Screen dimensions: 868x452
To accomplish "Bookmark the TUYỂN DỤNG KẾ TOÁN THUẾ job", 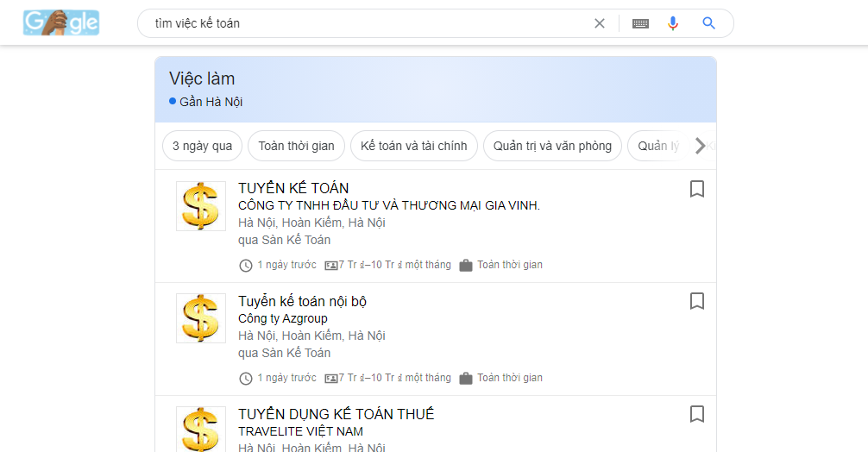I will pos(697,414).
